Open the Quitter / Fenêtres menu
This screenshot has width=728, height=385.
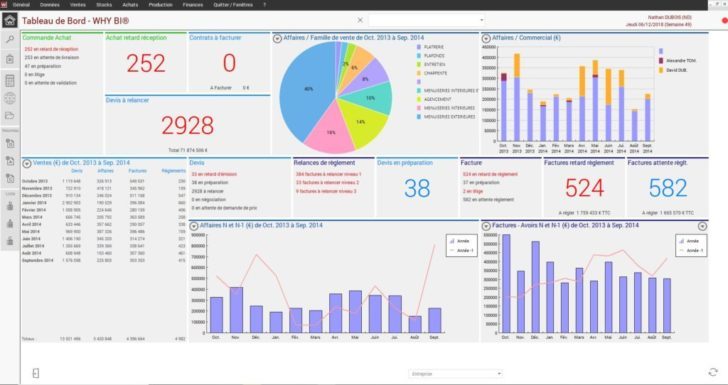[x=233, y=5]
